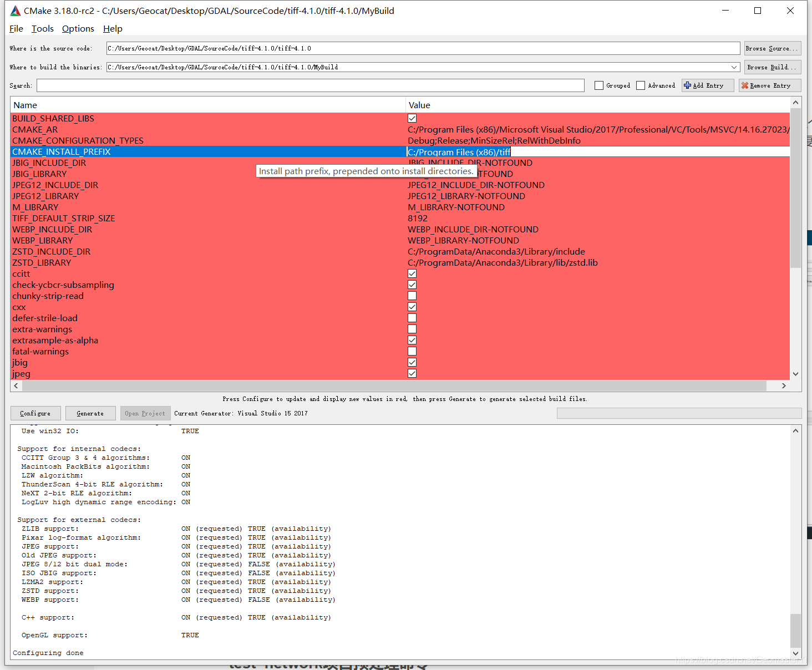Select the M_LIBRARY entry
Screen dimensions: 812x670
coord(35,207)
